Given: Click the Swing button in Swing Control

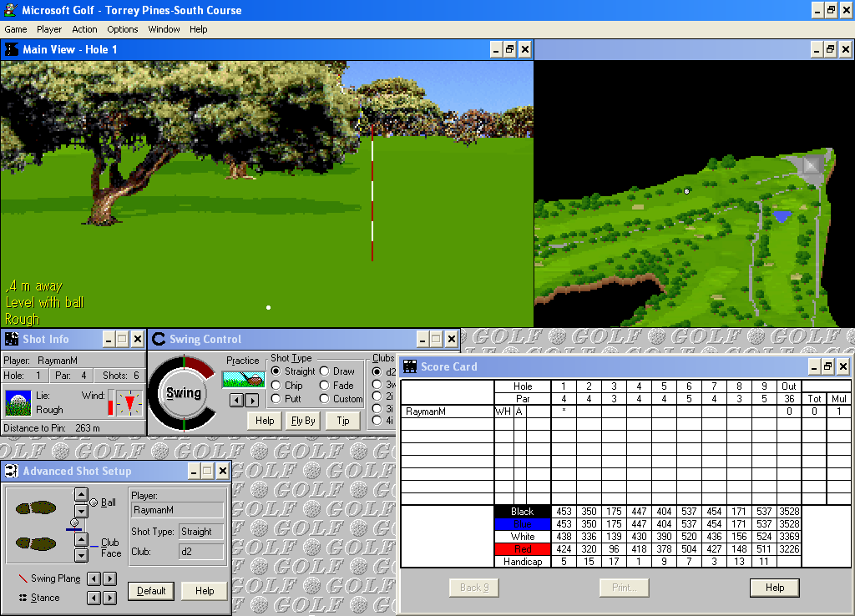Looking at the screenshot, I should click(184, 393).
